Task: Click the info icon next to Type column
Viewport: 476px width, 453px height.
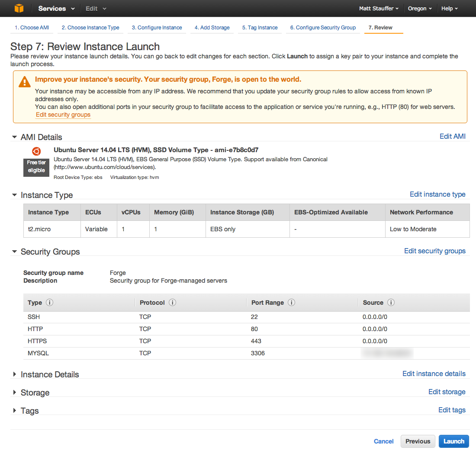Action: point(49,302)
